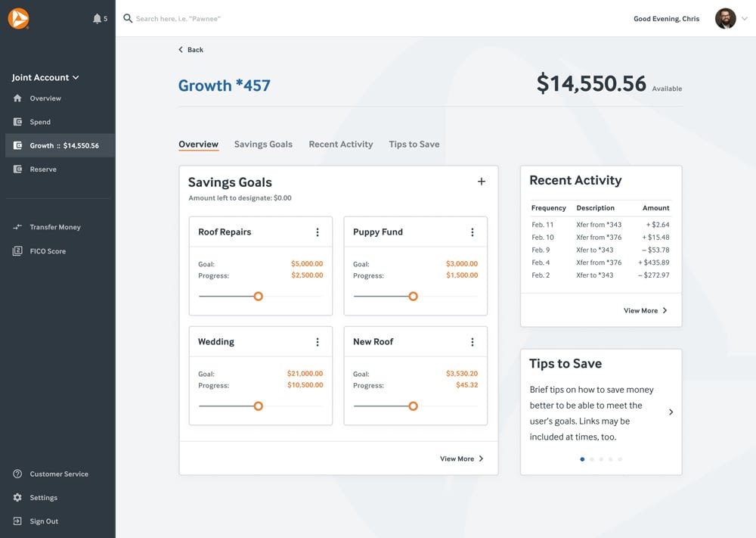
Task: Click the Customer Service help icon
Action: coord(17,474)
